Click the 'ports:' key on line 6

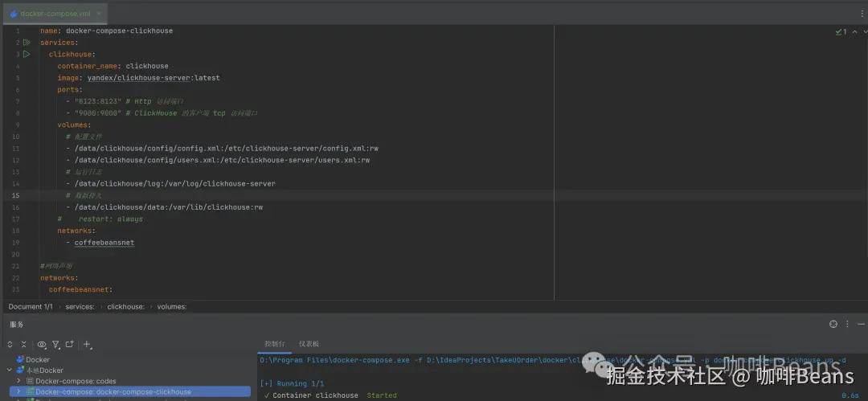[x=70, y=90]
